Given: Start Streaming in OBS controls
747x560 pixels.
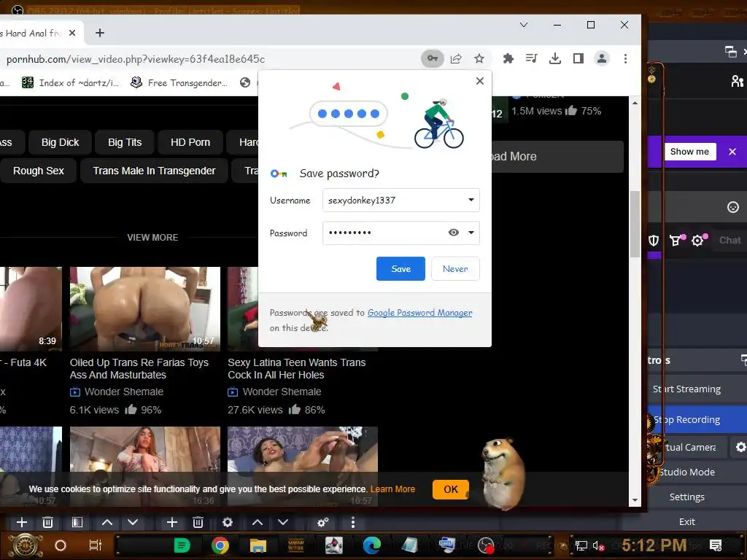Looking at the screenshot, I should [687, 389].
